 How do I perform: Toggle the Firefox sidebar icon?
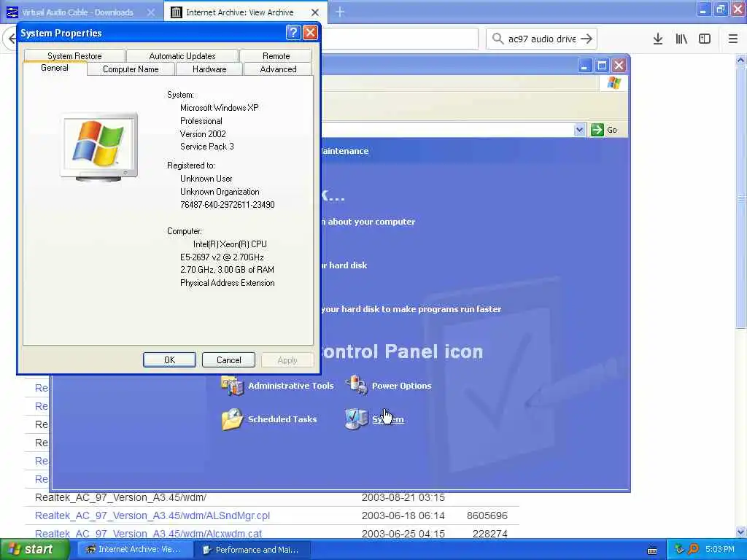click(x=705, y=39)
